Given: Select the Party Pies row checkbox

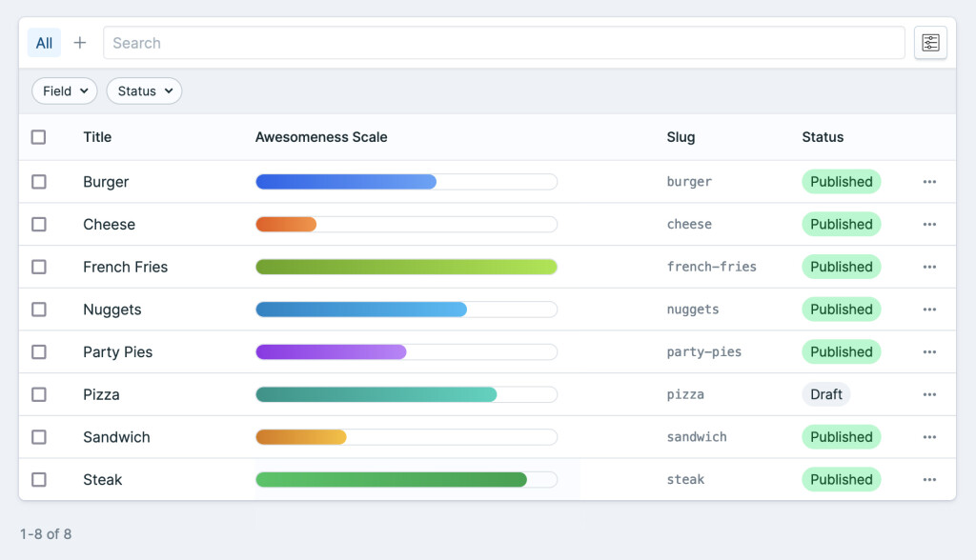Looking at the screenshot, I should click(39, 352).
